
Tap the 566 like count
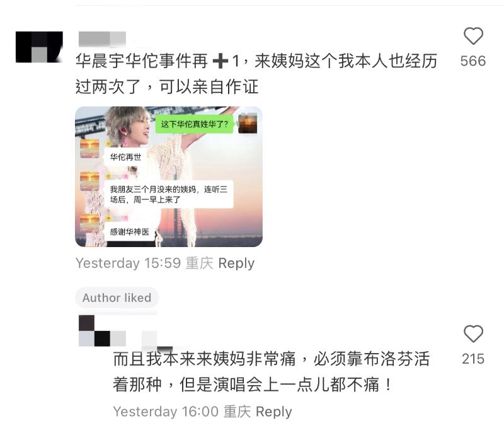[473, 61]
